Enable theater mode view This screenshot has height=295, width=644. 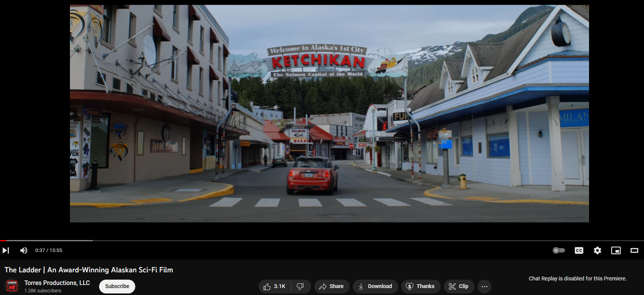point(634,250)
